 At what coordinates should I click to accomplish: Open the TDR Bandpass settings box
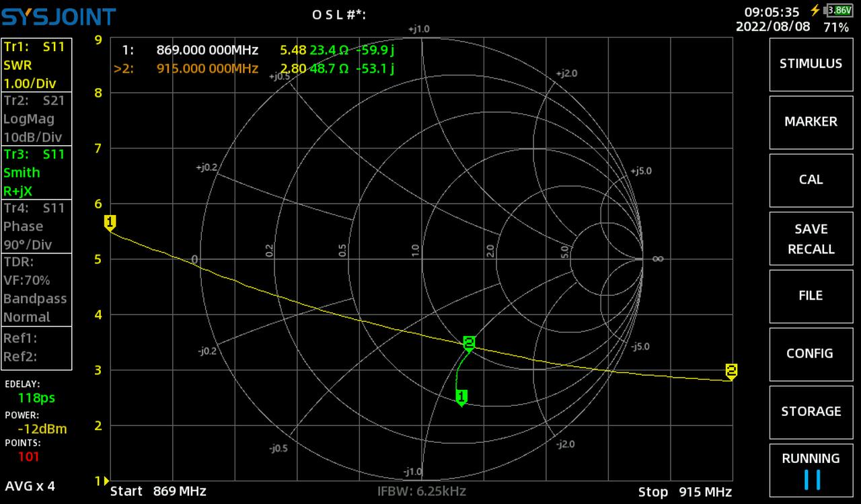36,290
